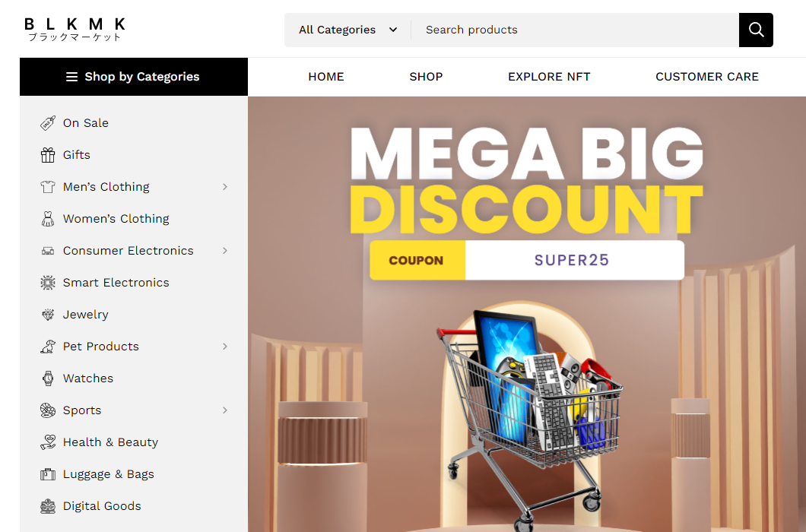Click the On Sale tag icon

48,123
